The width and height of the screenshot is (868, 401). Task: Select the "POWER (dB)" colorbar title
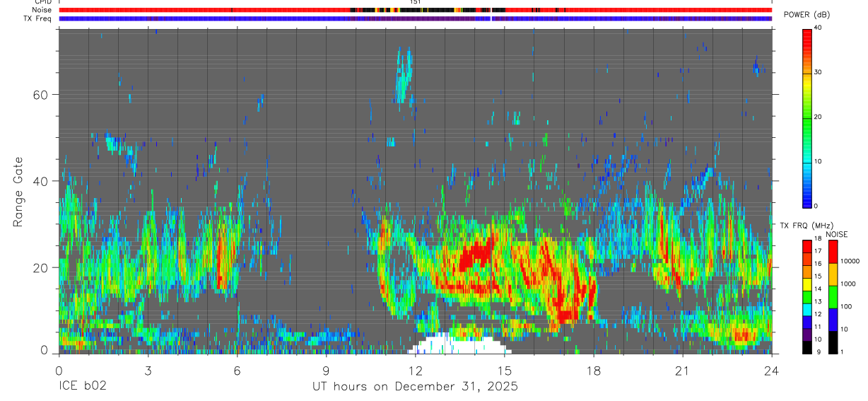[x=807, y=15]
